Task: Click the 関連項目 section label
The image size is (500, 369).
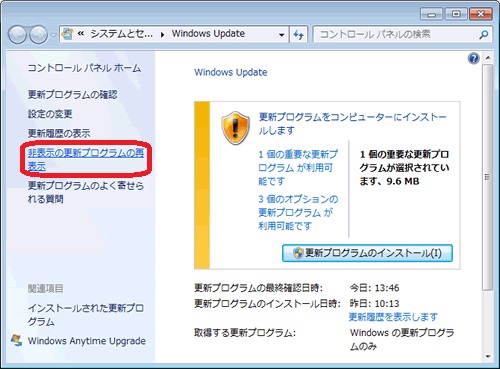Action: click(45, 288)
